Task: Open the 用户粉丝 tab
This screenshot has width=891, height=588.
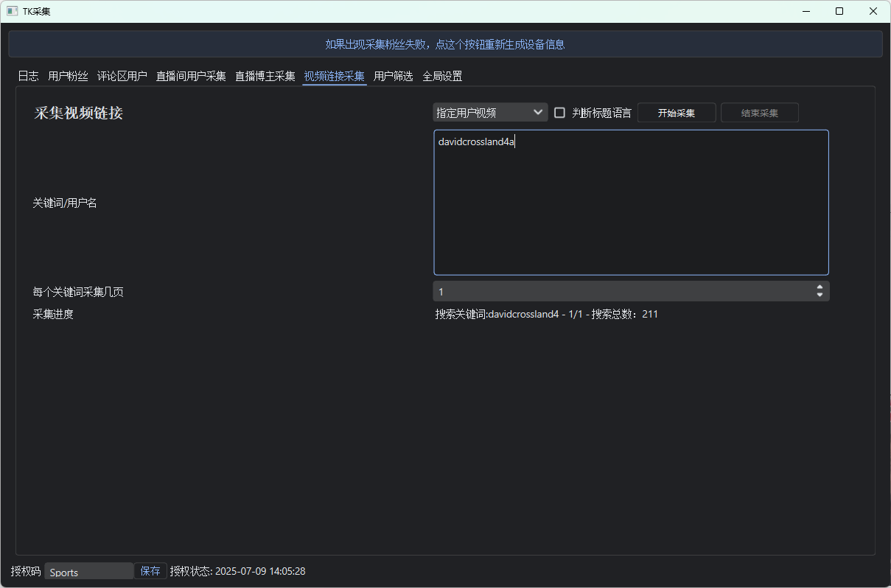Action: (x=68, y=76)
